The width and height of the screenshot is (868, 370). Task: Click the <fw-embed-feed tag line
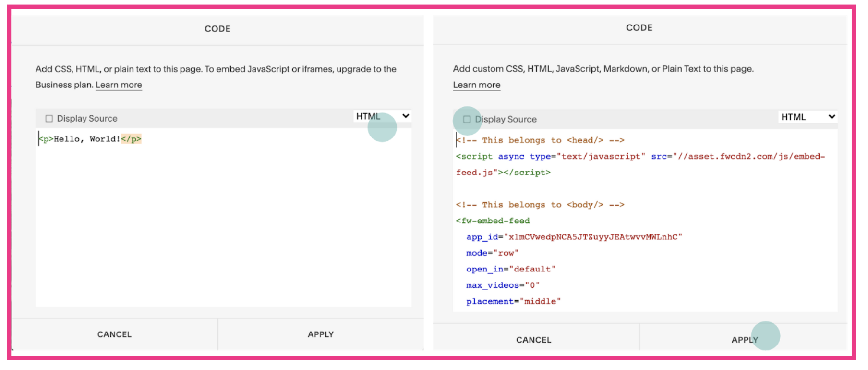[x=493, y=221]
